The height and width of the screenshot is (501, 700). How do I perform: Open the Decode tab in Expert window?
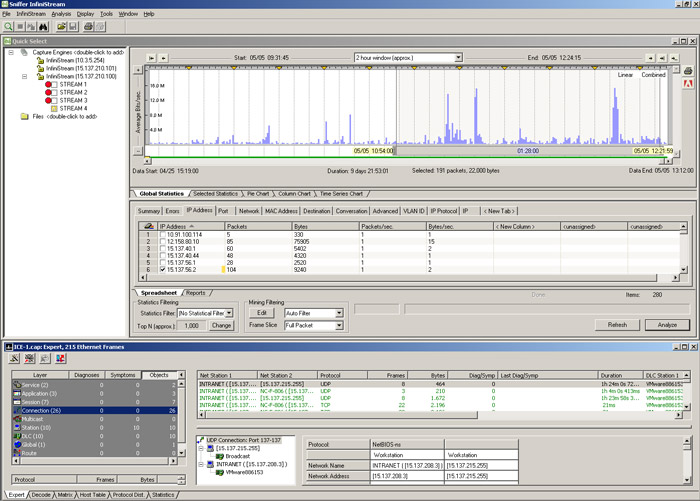[x=41, y=495]
